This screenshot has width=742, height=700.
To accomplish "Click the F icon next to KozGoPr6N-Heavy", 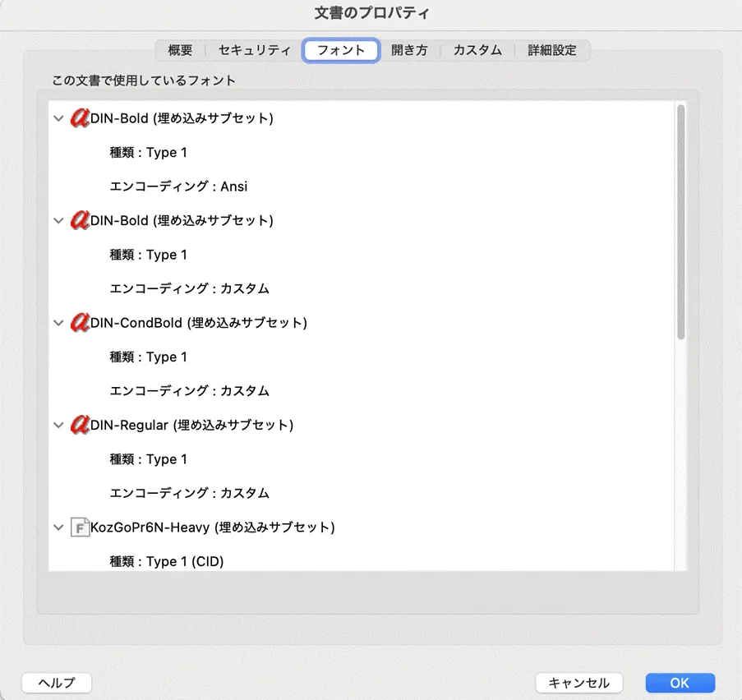I will (x=80, y=527).
